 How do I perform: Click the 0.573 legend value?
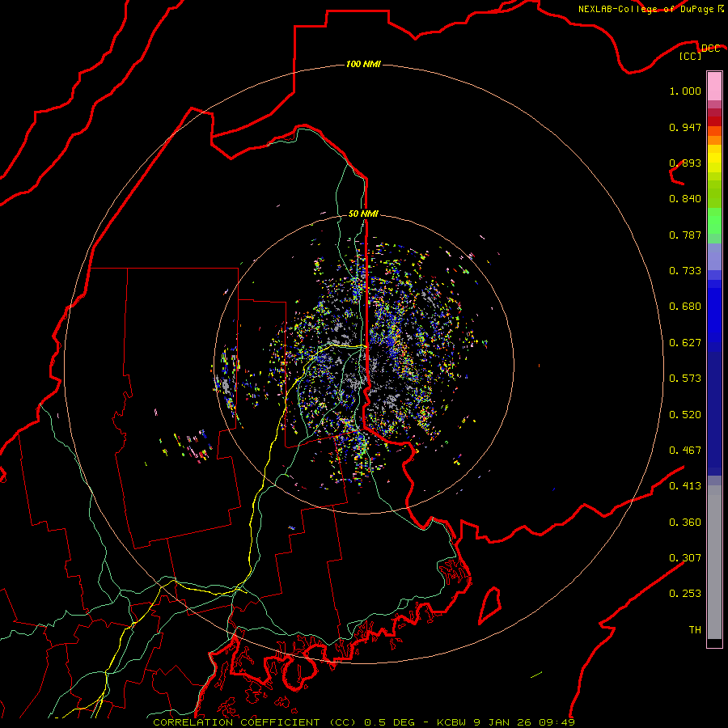point(685,379)
